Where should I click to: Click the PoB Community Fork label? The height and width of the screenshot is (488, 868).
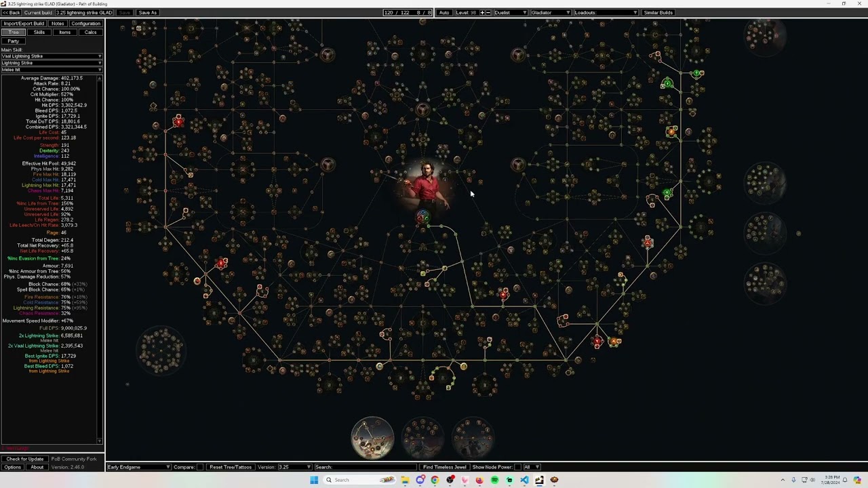tap(74, 459)
